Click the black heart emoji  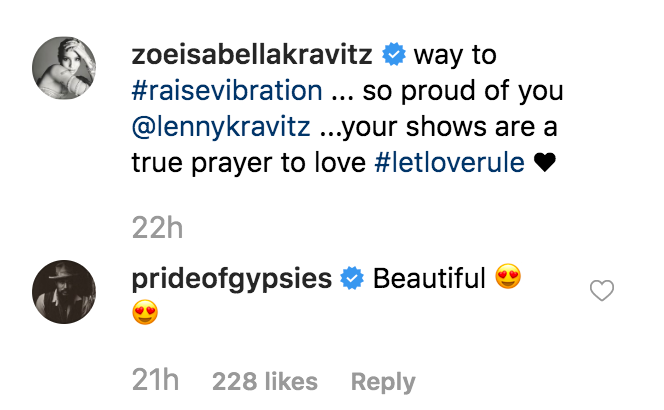[x=545, y=164]
